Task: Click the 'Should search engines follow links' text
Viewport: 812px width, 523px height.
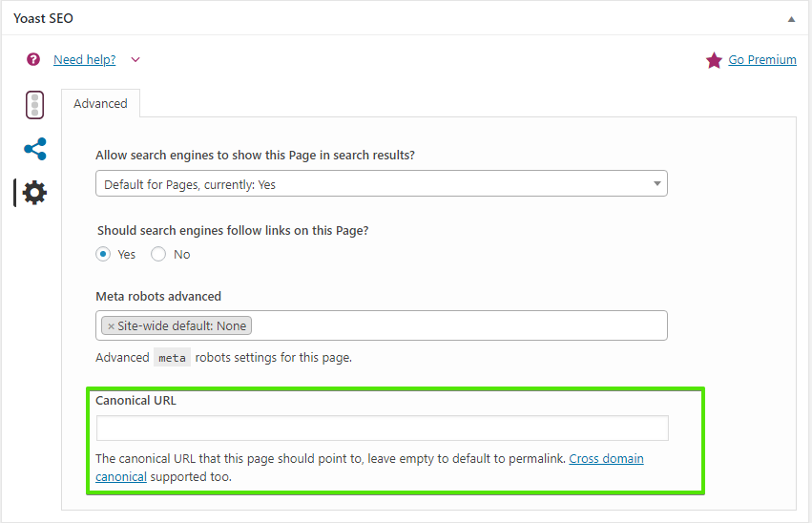Action: 233,230
